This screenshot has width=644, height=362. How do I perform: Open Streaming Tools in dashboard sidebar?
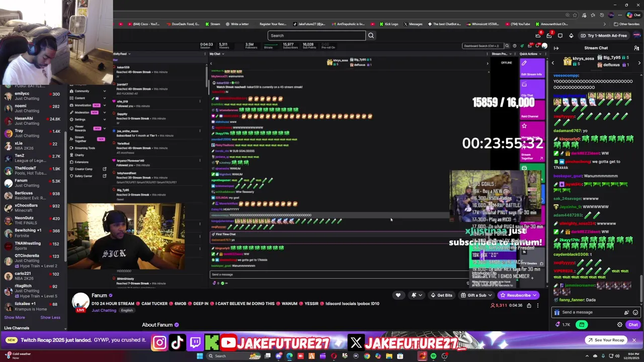point(85,148)
